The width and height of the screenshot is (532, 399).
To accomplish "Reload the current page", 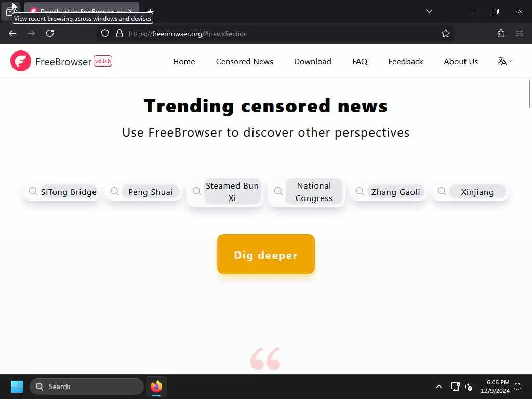I will click(50, 34).
